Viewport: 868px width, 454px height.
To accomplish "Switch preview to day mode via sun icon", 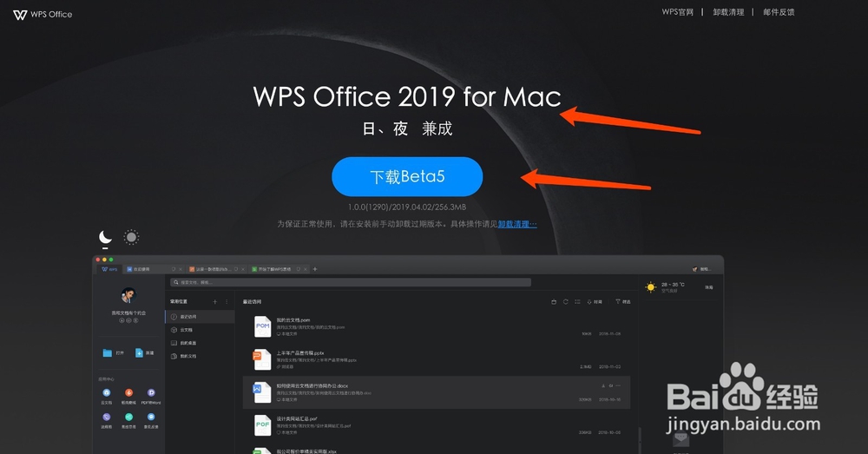I will [131, 238].
